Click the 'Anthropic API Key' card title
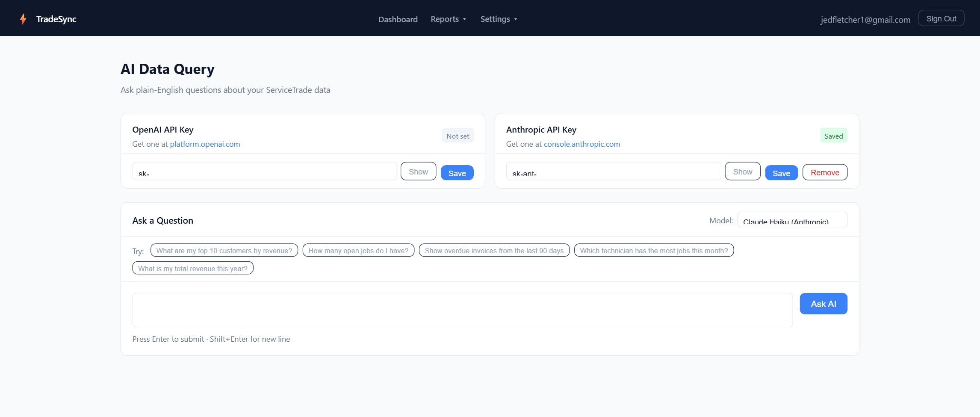 click(541, 130)
